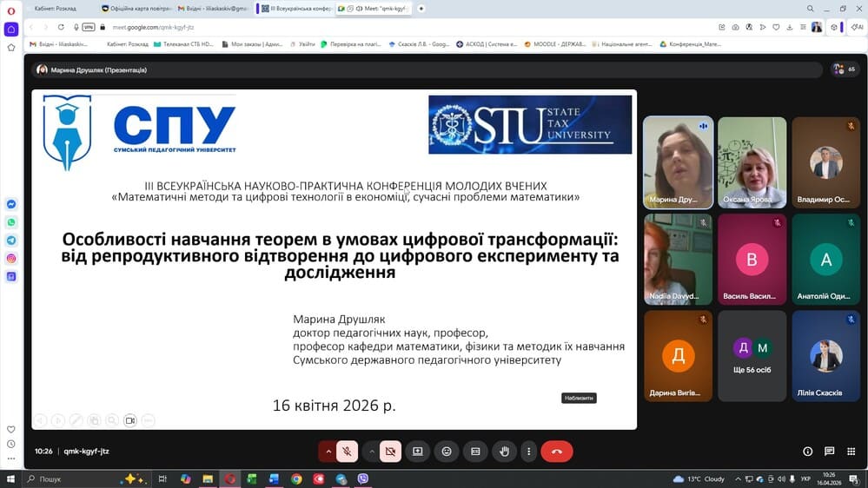Click the present screen button
Screen dimensions: 868x488
pos(418,452)
